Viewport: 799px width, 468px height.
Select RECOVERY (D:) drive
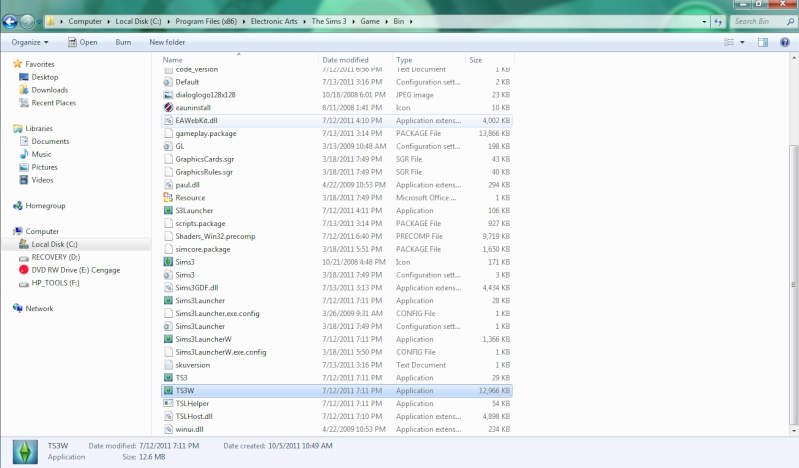point(56,257)
